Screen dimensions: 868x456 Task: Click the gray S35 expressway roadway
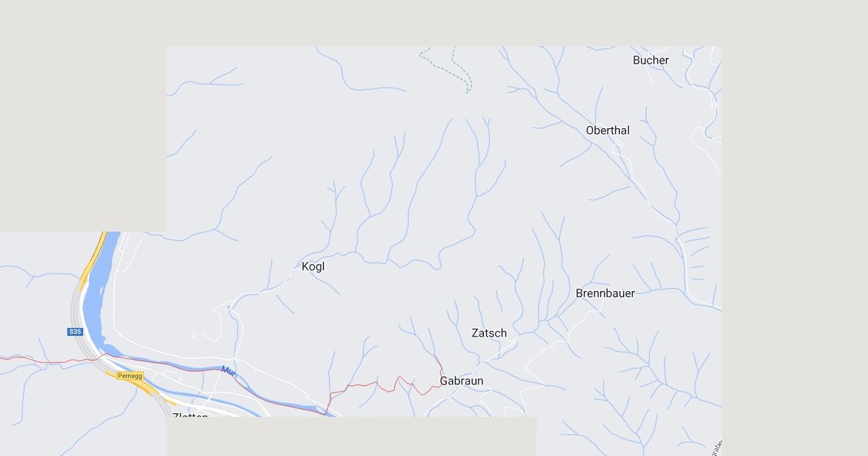pos(77,313)
